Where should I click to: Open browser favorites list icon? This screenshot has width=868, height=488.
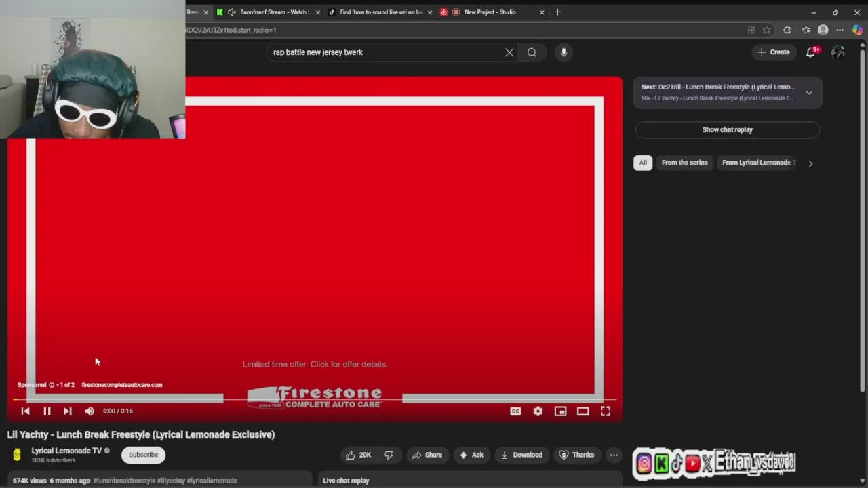click(806, 30)
